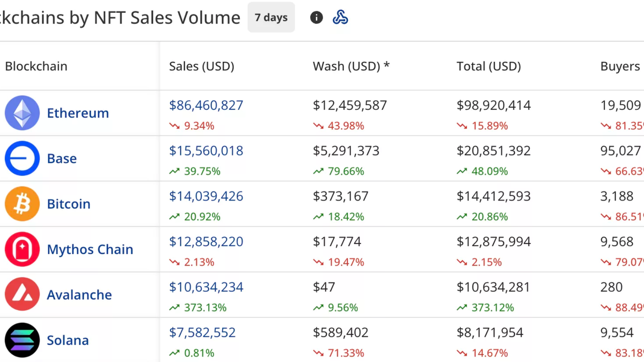Sort by Buyers column header
This screenshot has height=362, width=644.
click(620, 67)
